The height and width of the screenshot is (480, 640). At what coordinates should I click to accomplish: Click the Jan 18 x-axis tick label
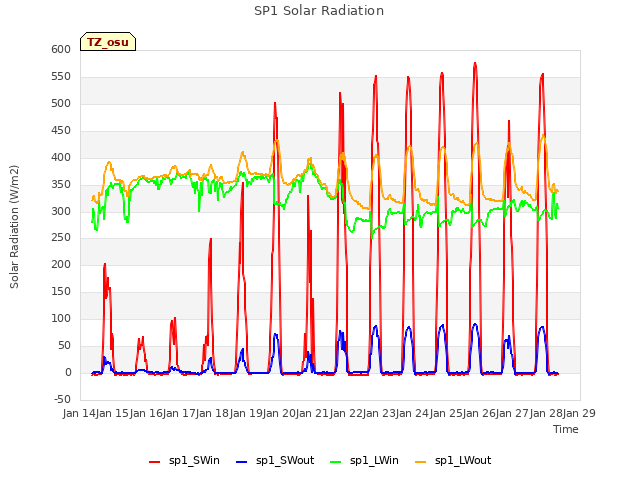pos(213,413)
